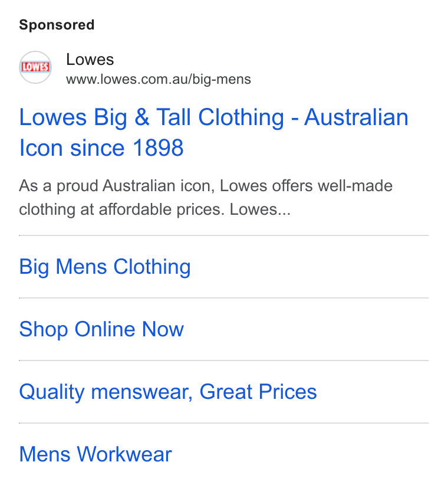Click 'affordable prices' in the description
The image size is (448, 485).
click(x=160, y=209)
